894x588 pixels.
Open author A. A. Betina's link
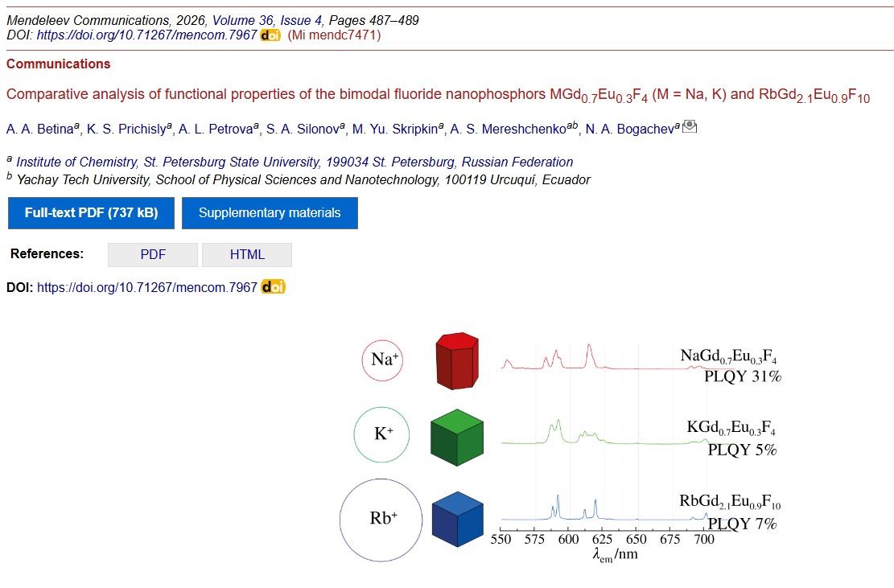click(40, 130)
